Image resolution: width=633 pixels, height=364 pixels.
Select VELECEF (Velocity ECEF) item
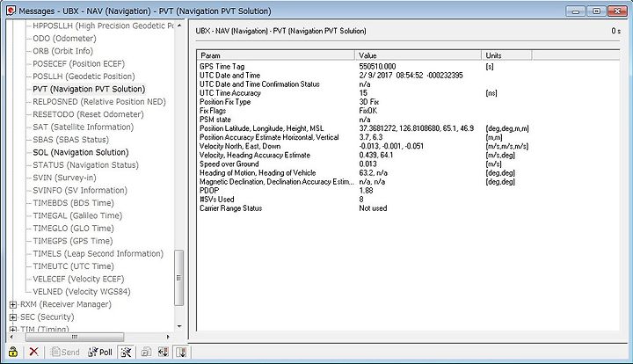pyautogui.click(x=79, y=279)
